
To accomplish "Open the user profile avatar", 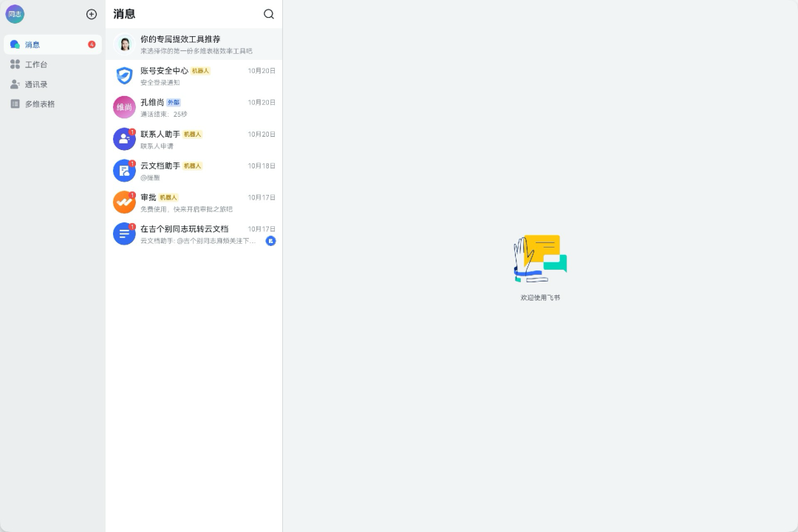I will coord(15,14).
